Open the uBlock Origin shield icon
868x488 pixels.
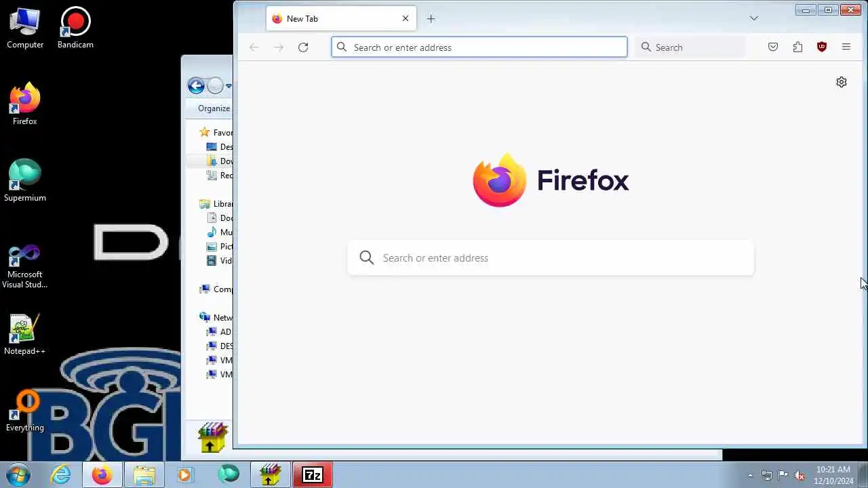tap(822, 47)
